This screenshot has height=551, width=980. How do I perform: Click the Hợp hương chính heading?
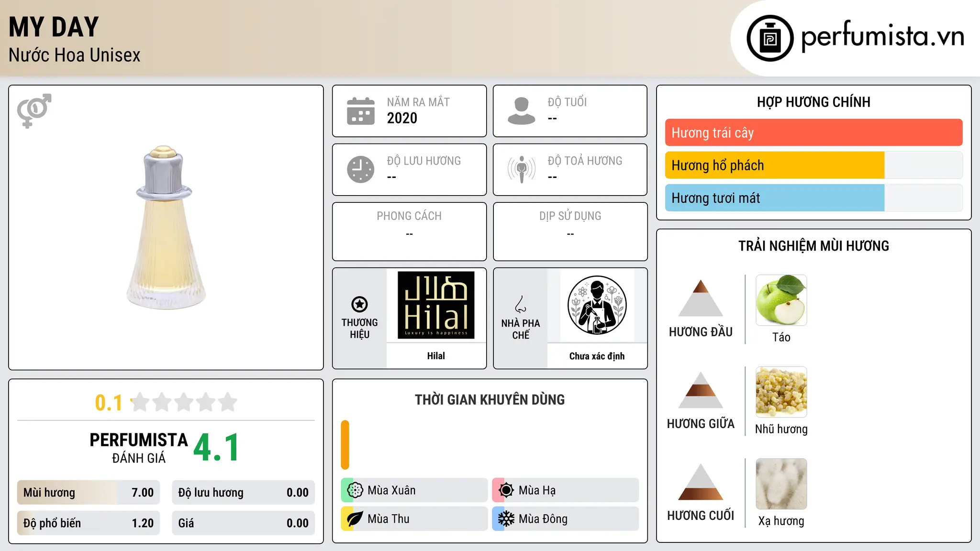813,102
